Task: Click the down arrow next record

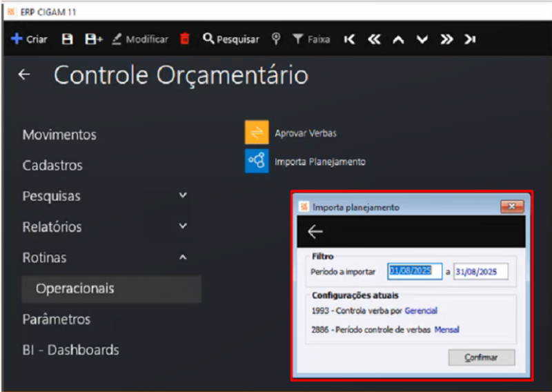Action: (x=422, y=39)
